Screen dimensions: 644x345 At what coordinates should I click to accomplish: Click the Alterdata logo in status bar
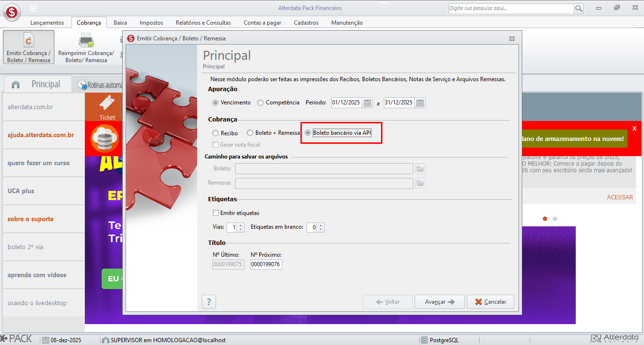[617, 339]
